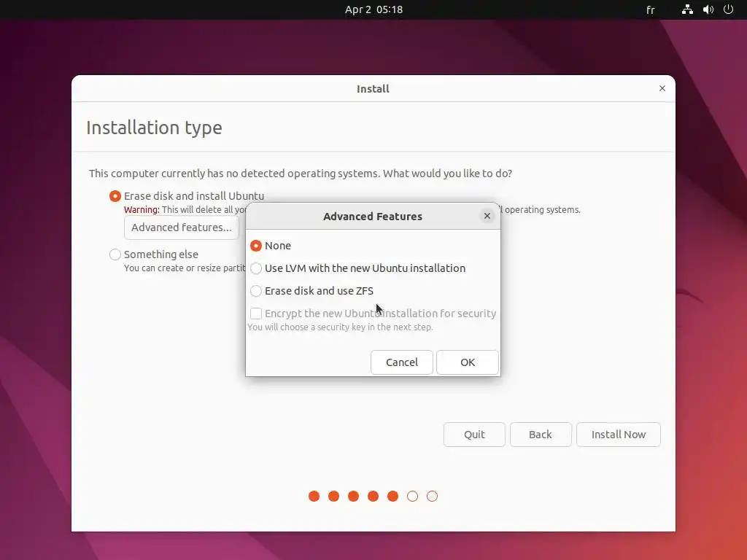This screenshot has width=747, height=560.
Task: Click Install Now button
Action: [619, 435]
